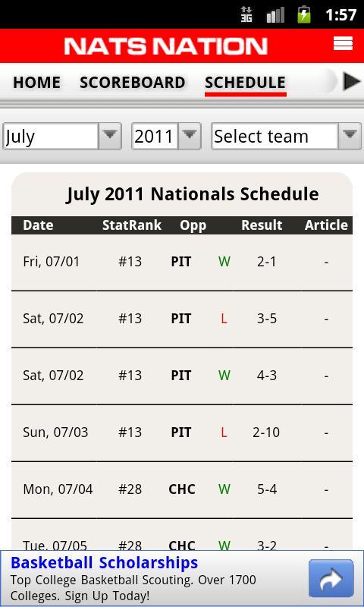Tap CHC opponent on Mon 07/04

(182, 489)
